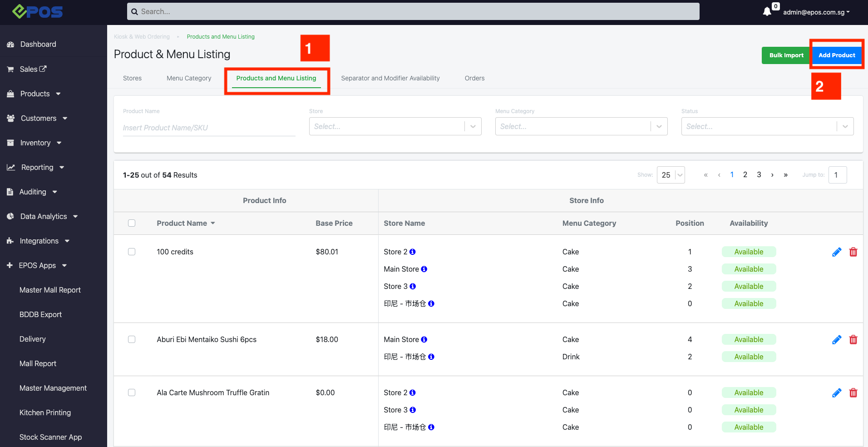Show info icon for Store 2 under 100 credits

coord(413,252)
